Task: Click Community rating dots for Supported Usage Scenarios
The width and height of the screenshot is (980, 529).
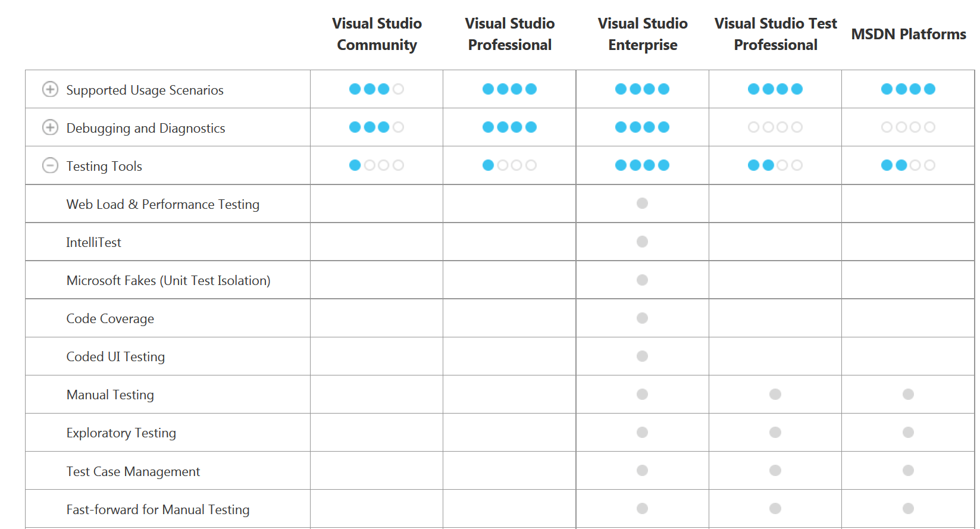Action: 377,89
